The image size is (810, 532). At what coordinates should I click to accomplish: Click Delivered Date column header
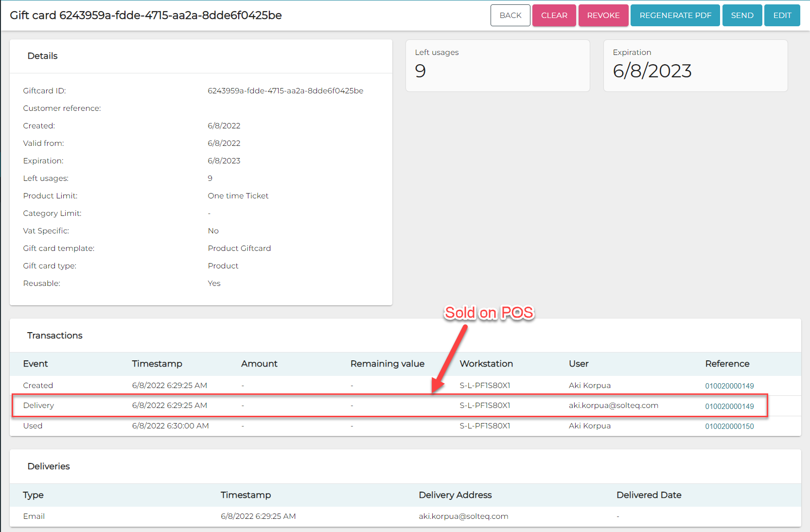[649, 495]
